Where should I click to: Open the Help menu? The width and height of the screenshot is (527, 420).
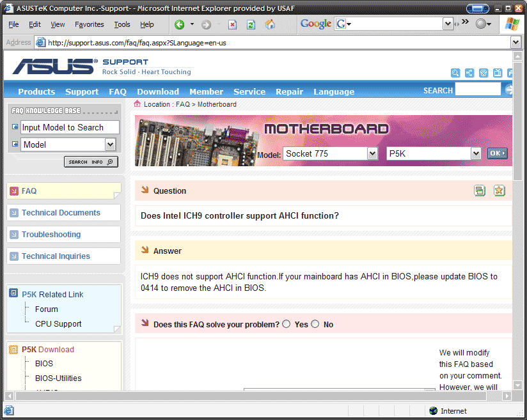click(147, 24)
